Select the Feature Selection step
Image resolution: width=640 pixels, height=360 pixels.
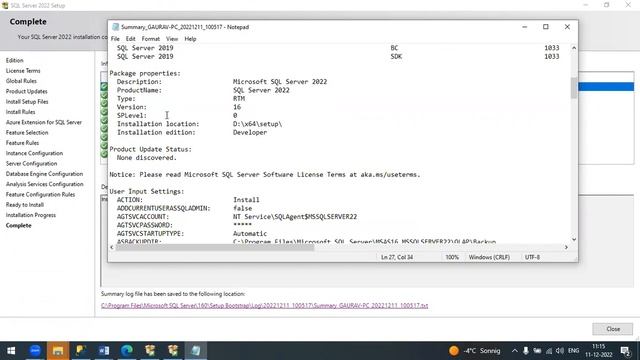point(27,133)
